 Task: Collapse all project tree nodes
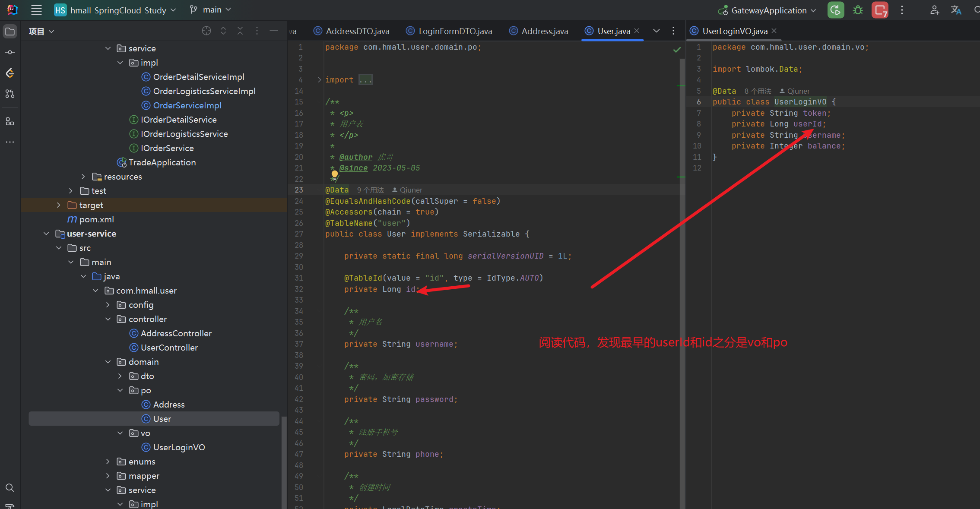(240, 31)
